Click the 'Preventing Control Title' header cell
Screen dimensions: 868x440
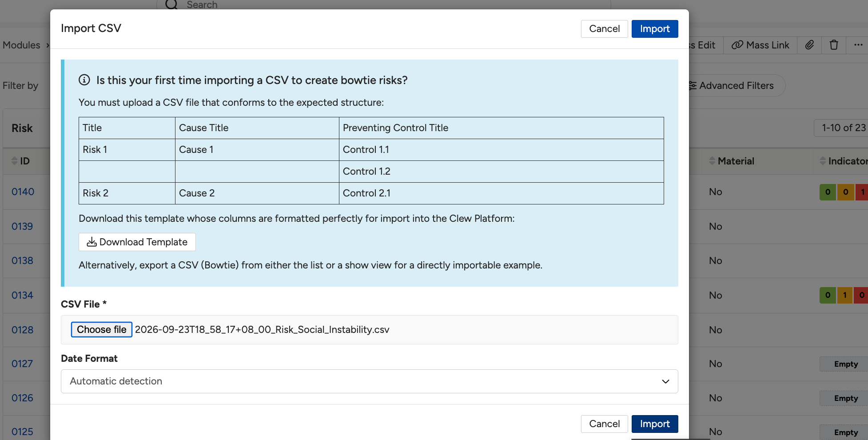pos(501,128)
